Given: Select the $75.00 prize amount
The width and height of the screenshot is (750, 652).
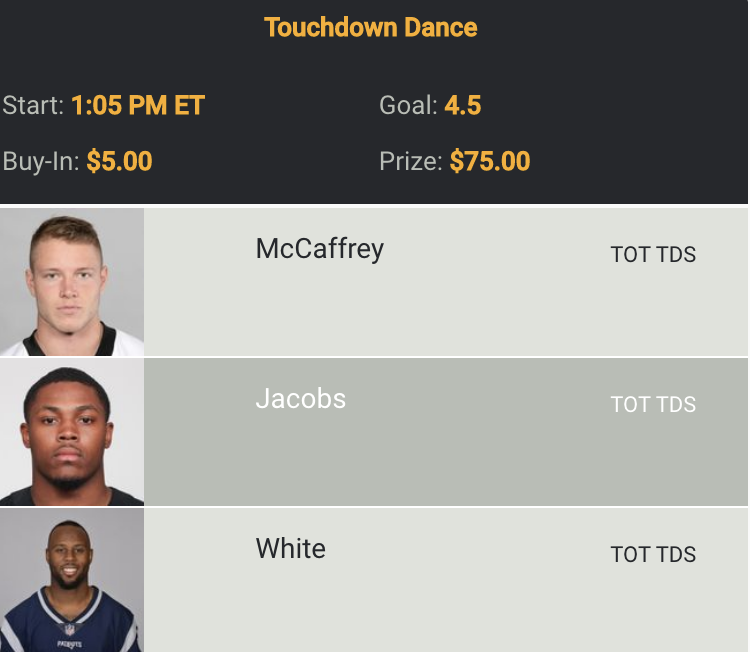Looking at the screenshot, I should click(x=490, y=161).
